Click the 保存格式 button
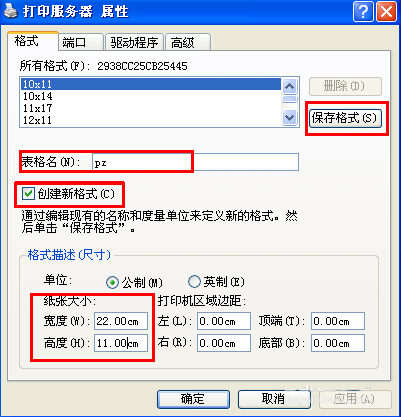401x417 pixels. click(344, 118)
